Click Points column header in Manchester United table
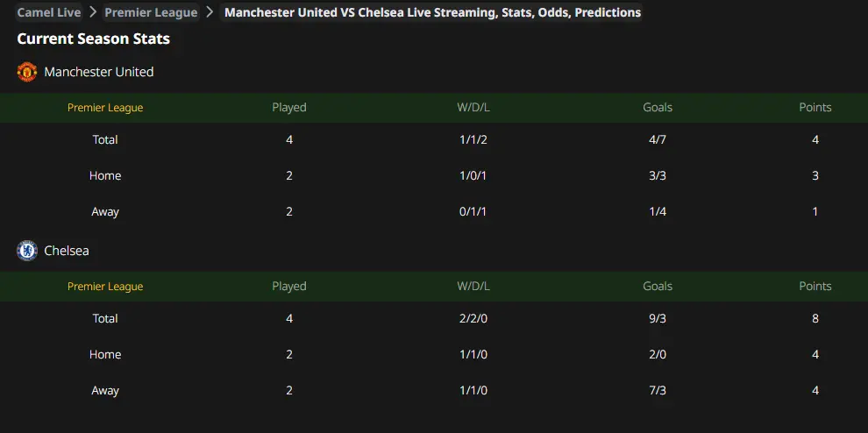The image size is (868, 433). click(x=815, y=108)
